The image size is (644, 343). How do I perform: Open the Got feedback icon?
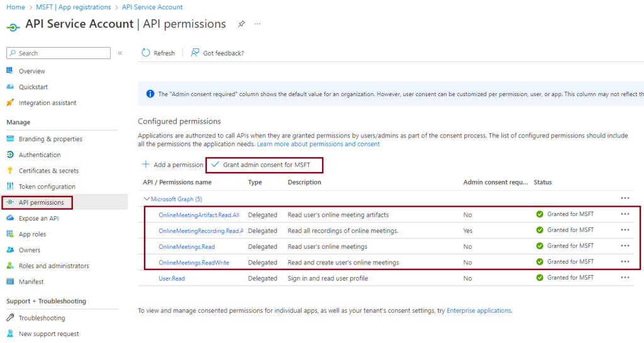195,53
